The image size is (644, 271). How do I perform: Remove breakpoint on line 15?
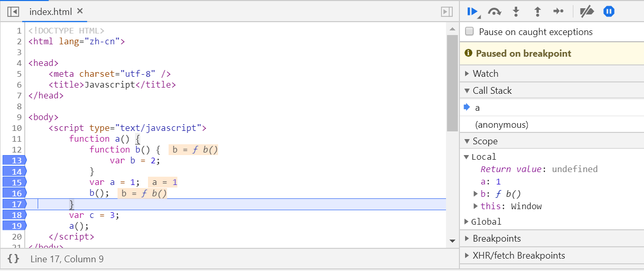click(x=14, y=182)
